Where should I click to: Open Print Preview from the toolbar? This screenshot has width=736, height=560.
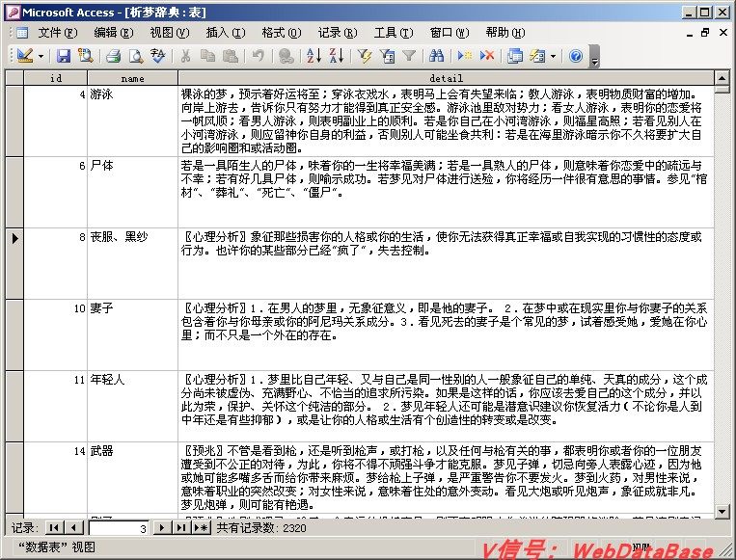click(136, 56)
